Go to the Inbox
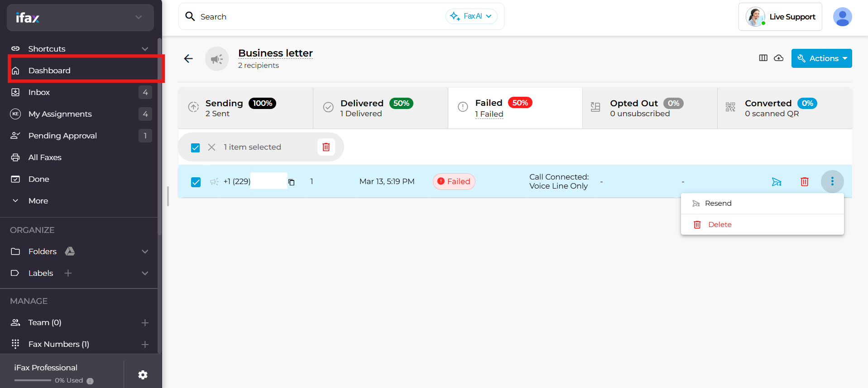868x388 pixels. (x=39, y=92)
